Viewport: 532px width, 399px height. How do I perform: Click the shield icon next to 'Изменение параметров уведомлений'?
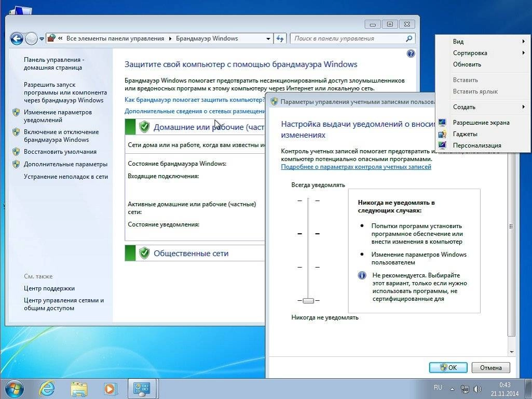16,112
